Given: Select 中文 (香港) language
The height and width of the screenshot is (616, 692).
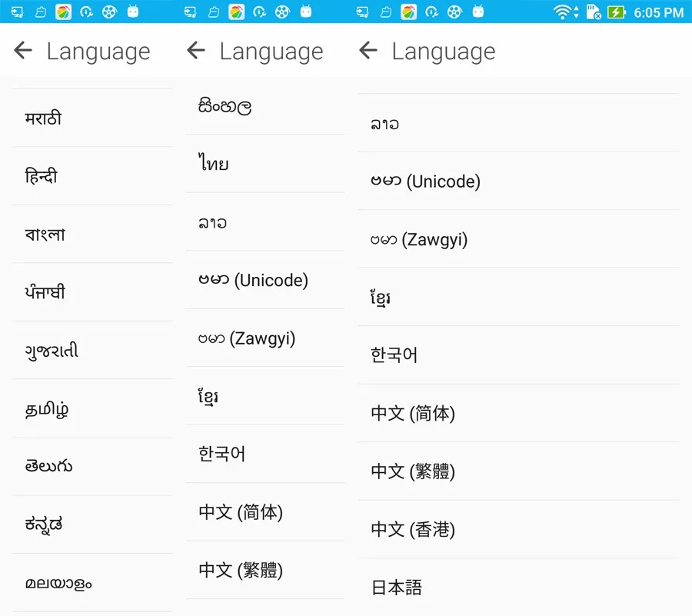Looking at the screenshot, I should coord(518,530).
